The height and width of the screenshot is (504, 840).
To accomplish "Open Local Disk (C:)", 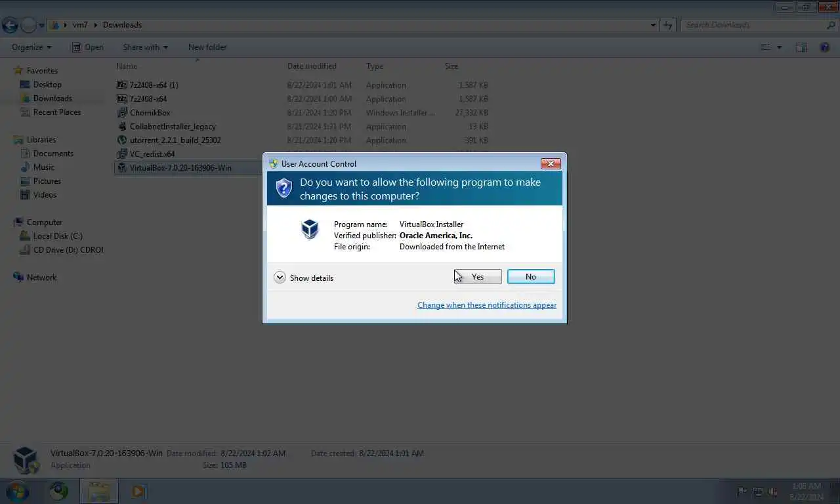I will pos(58,236).
